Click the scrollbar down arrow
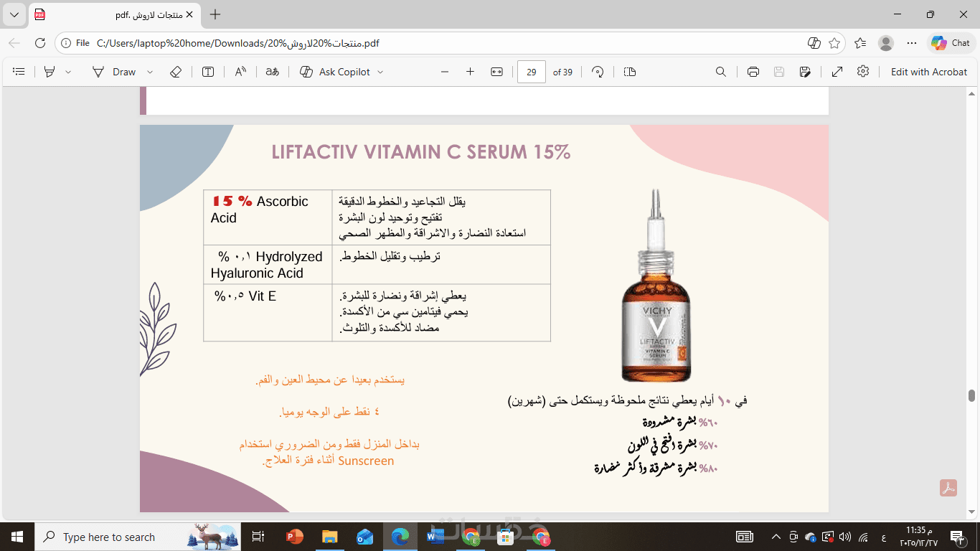This screenshot has width=980, height=551. (x=972, y=512)
